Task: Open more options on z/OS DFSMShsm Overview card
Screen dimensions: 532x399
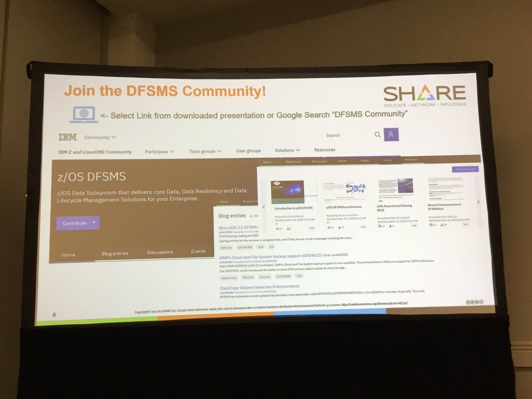Action: [x=363, y=227]
